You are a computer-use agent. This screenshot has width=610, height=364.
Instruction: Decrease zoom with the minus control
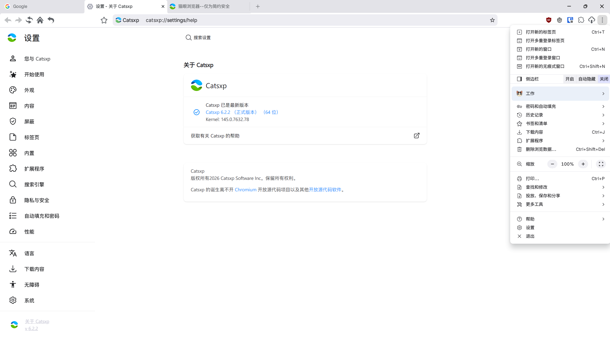point(552,164)
